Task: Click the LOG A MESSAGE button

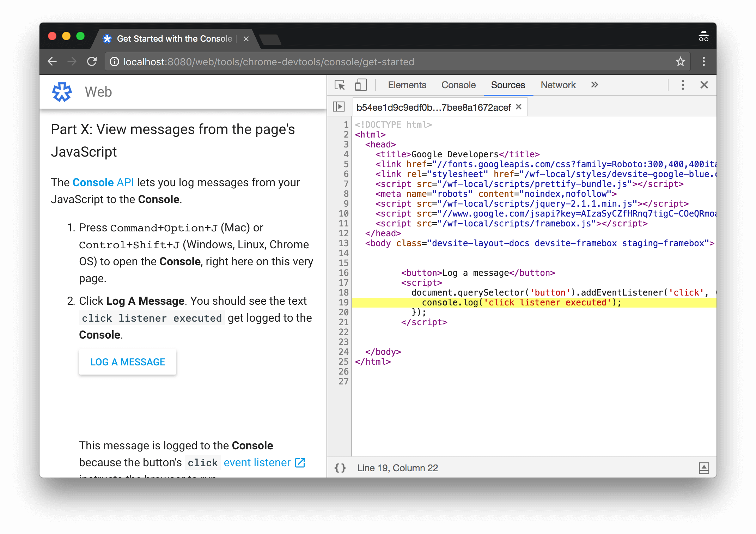Action: [127, 362]
